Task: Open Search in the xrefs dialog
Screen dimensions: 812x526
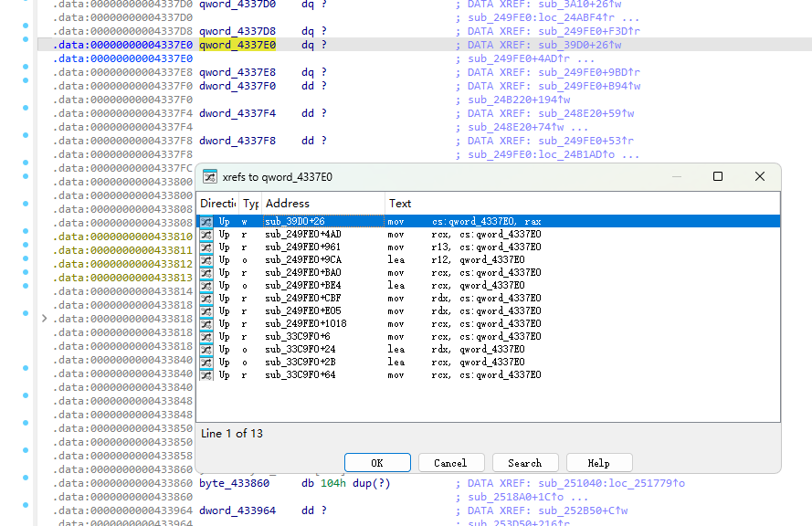Action: tap(525, 463)
